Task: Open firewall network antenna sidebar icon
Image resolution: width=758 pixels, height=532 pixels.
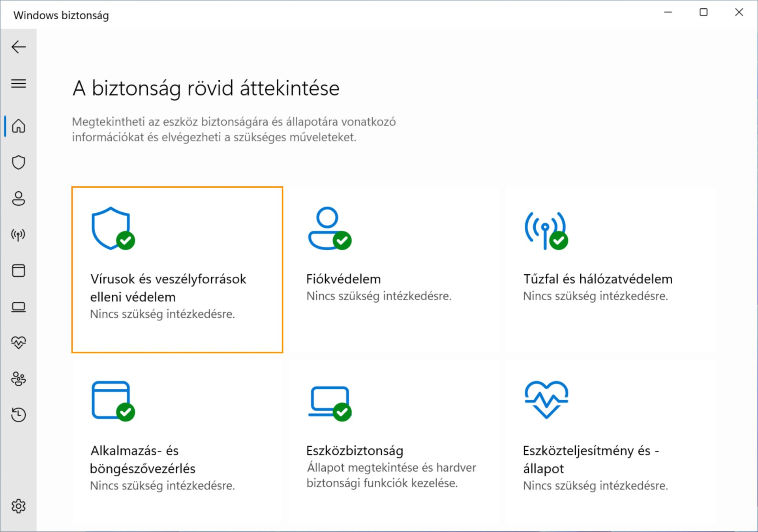Action: (x=19, y=235)
